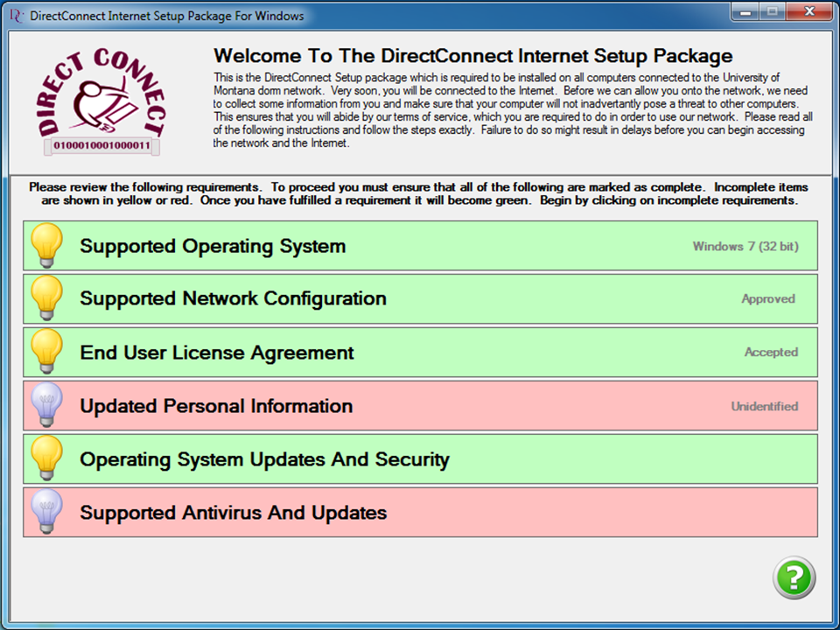
Task: Click the yellow bulb beside Operating System Updates And Security
Action: [46, 458]
